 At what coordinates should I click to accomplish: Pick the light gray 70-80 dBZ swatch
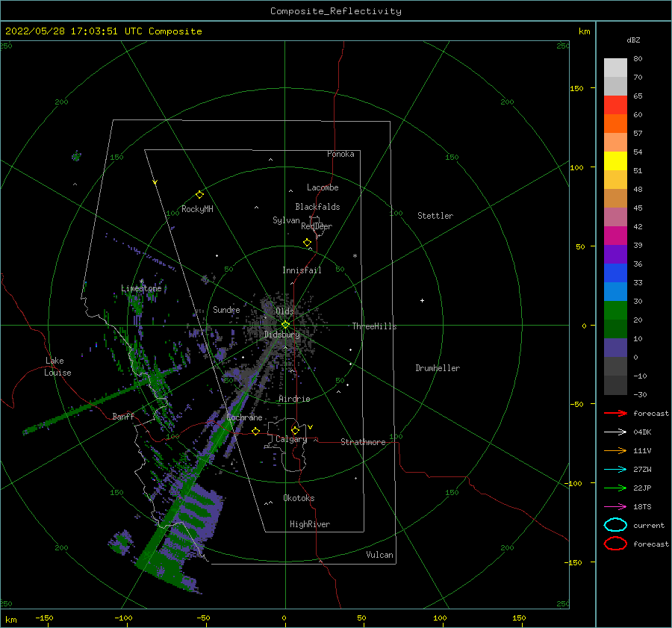tap(615, 68)
